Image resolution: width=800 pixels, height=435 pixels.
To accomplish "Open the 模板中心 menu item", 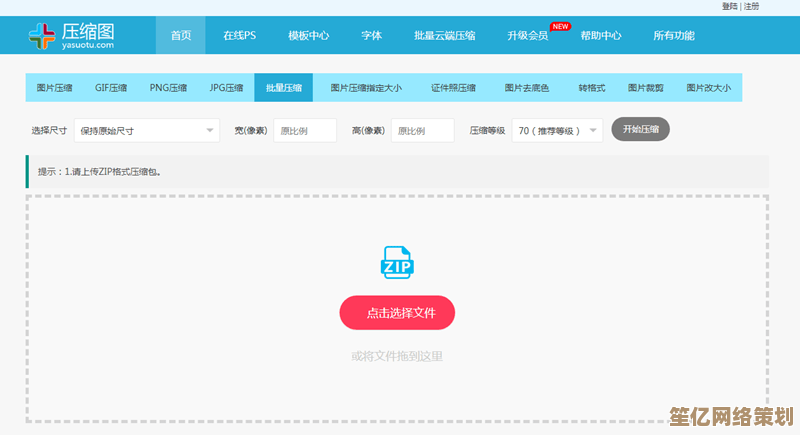I will [308, 36].
